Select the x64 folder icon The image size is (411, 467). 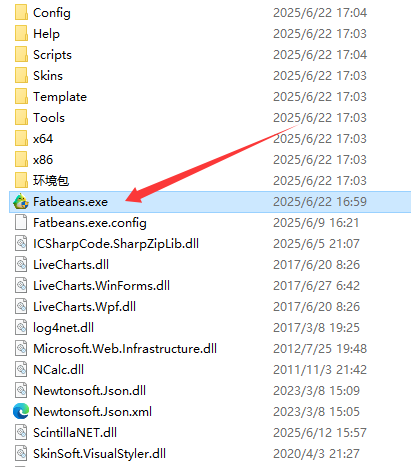pyautogui.click(x=21, y=138)
